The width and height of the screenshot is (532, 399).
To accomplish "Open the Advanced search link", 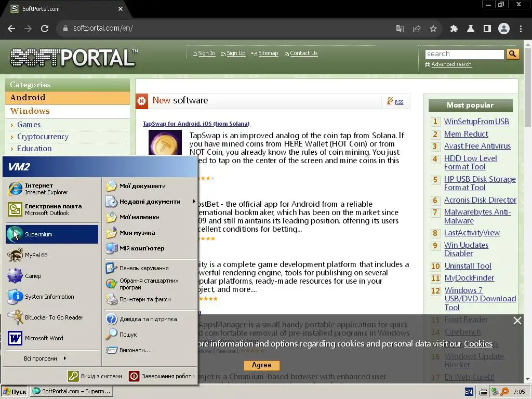I will (451, 64).
